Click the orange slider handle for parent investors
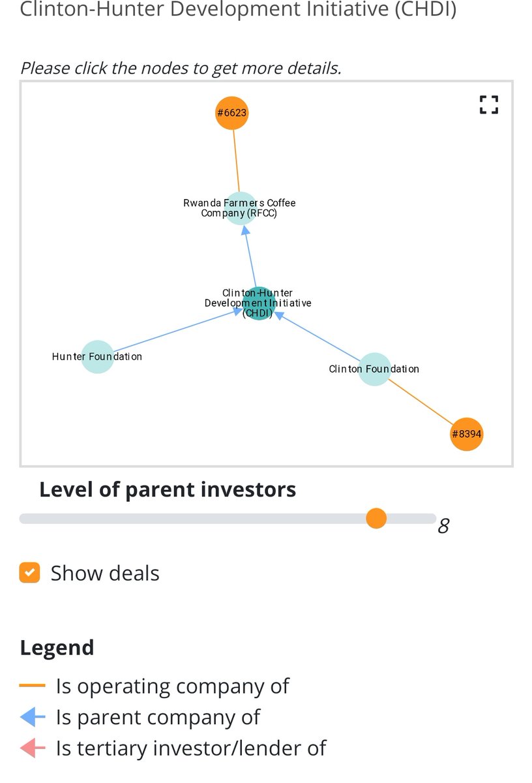The image size is (532, 783). point(376,519)
